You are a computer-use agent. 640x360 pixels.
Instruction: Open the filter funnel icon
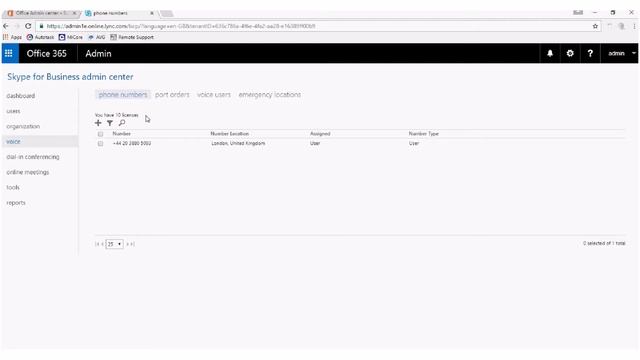tap(110, 123)
